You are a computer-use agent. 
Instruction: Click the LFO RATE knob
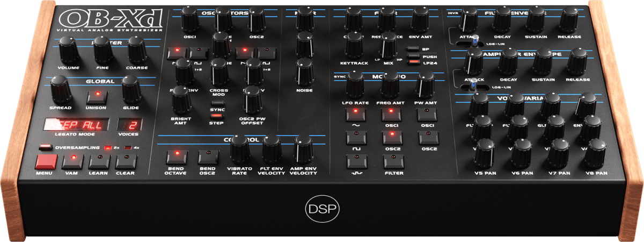(x=355, y=85)
